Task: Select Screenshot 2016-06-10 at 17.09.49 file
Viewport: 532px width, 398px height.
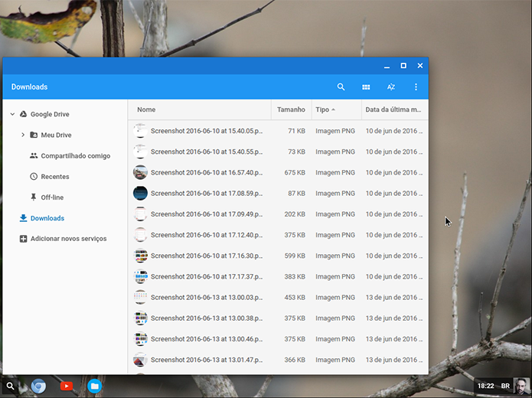Action: pyautogui.click(x=278, y=214)
